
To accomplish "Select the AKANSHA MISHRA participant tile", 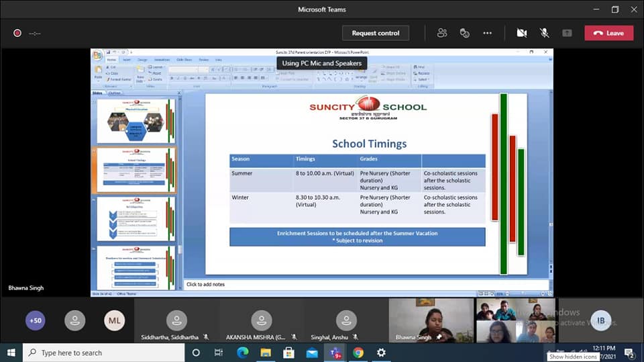I will tap(261, 320).
